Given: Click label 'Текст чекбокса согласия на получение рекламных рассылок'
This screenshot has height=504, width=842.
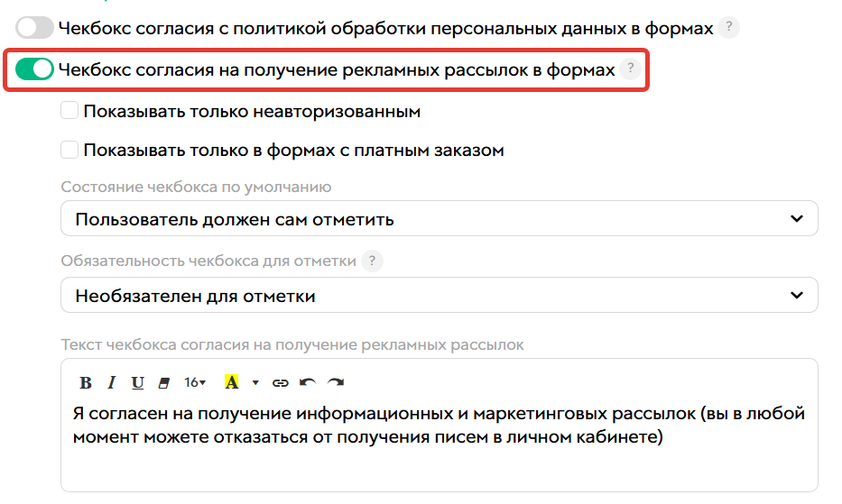Looking at the screenshot, I should 292,344.
